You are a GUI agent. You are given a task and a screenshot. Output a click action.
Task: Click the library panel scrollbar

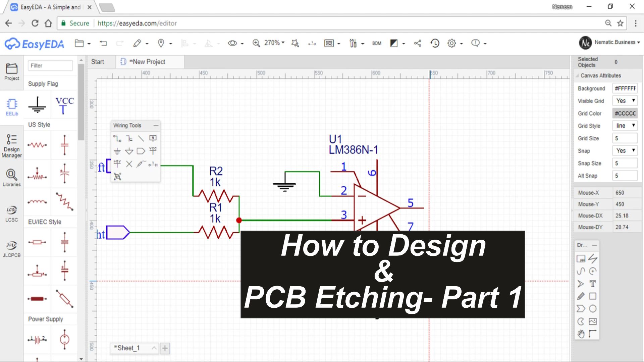(x=81, y=102)
